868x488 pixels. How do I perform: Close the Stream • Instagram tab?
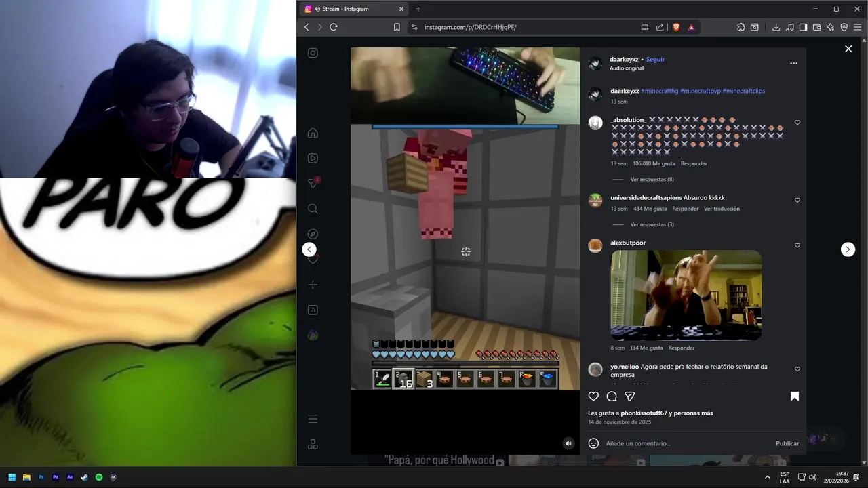pyautogui.click(x=401, y=9)
